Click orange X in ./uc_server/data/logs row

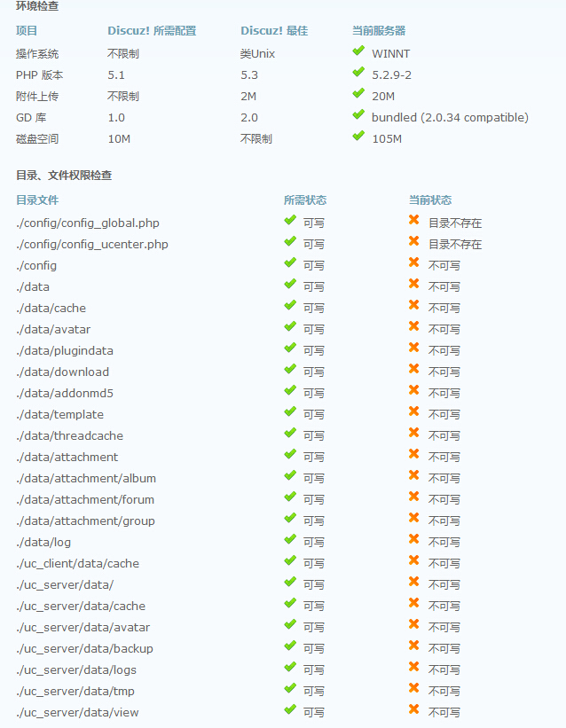[x=413, y=667]
